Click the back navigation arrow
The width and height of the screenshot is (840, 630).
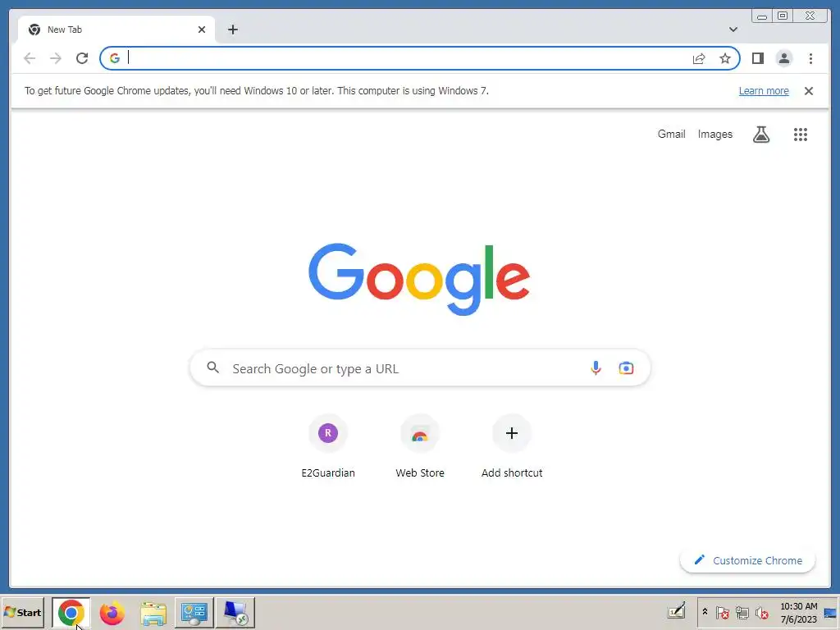tap(30, 58)
